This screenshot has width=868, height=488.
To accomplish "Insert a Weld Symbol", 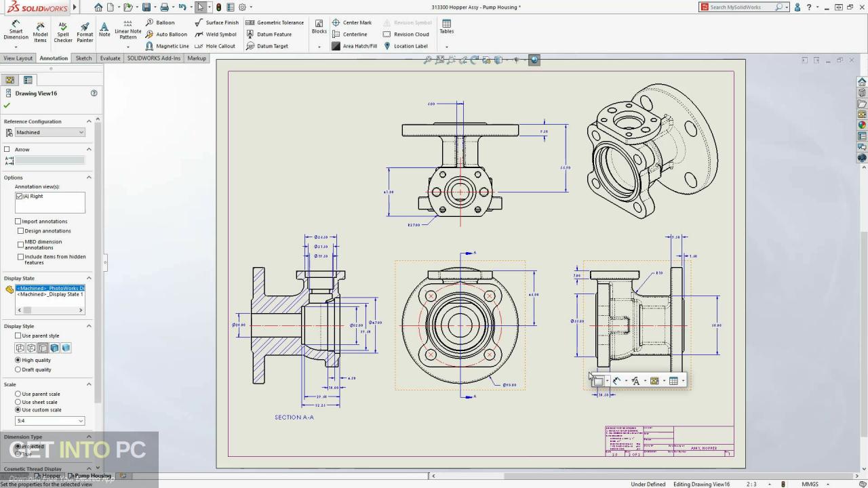I will pyautogui.click(x=216, y=34).
